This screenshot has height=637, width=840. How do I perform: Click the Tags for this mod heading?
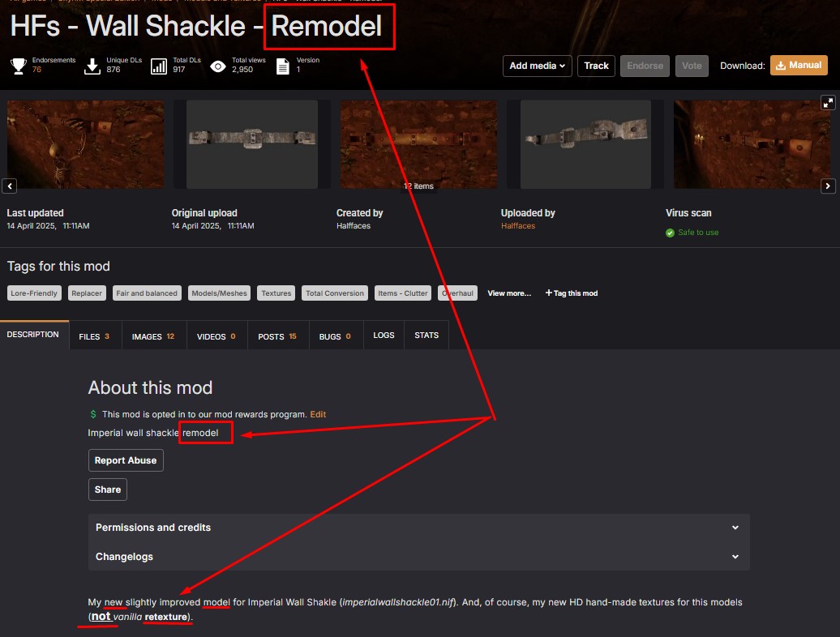click(x=58, y=267)
